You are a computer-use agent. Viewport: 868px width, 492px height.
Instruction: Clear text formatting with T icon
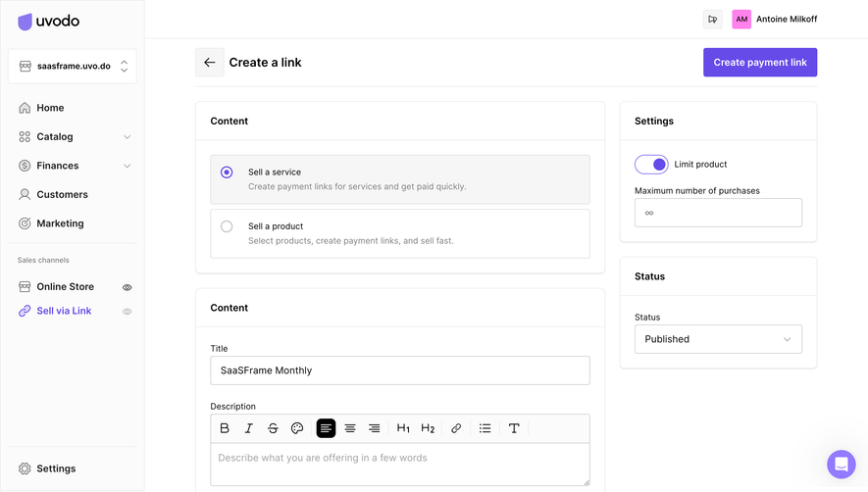click(x=514, y=428)
